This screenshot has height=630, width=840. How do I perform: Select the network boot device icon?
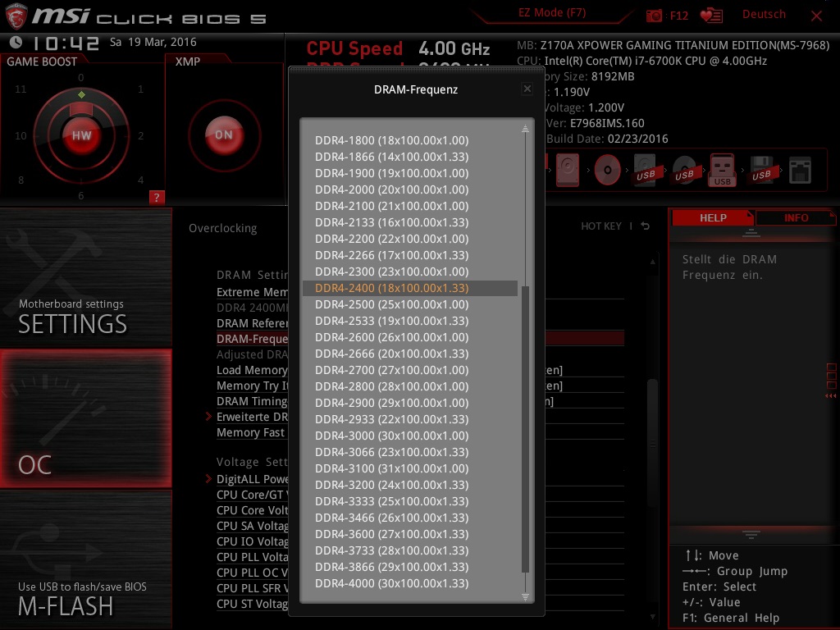800,171
